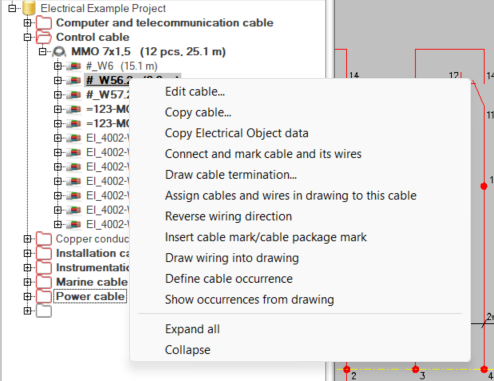Select the Installation cable tree item
Image resolution: width=494 pixels, height=381 pixels.
click(92, 253)
